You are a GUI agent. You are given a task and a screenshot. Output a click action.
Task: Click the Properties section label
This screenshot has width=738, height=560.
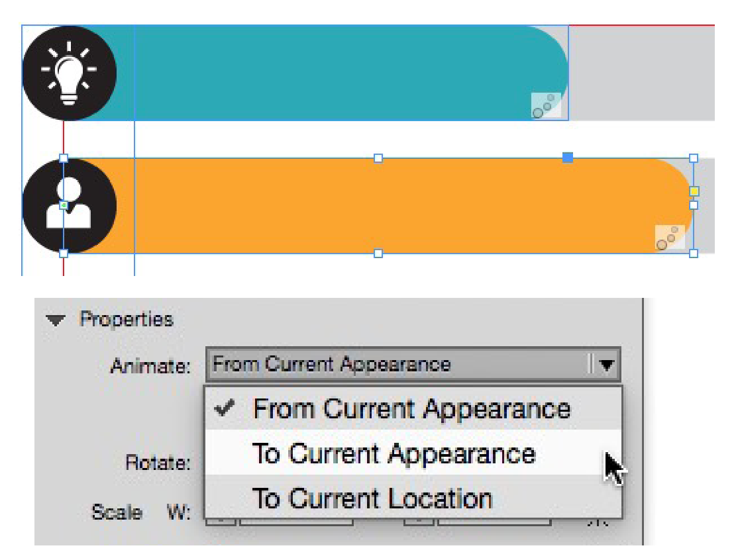tap(126, 320)
